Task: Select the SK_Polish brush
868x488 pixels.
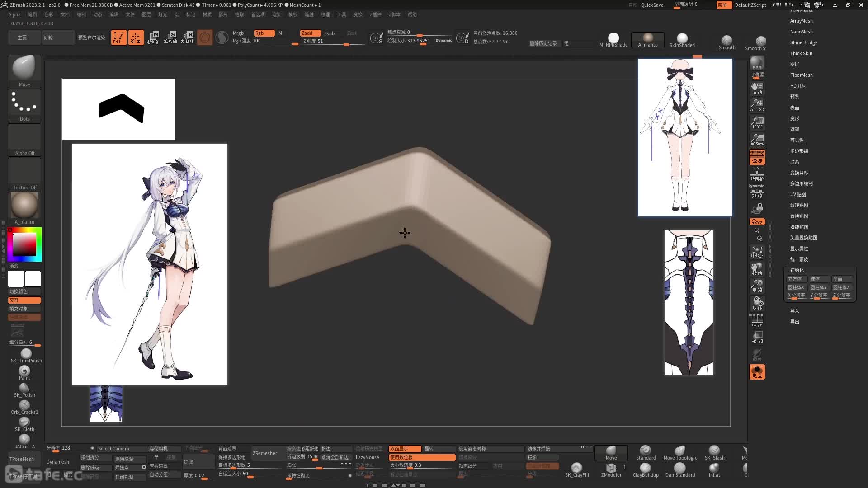Action: pos(24,390)
